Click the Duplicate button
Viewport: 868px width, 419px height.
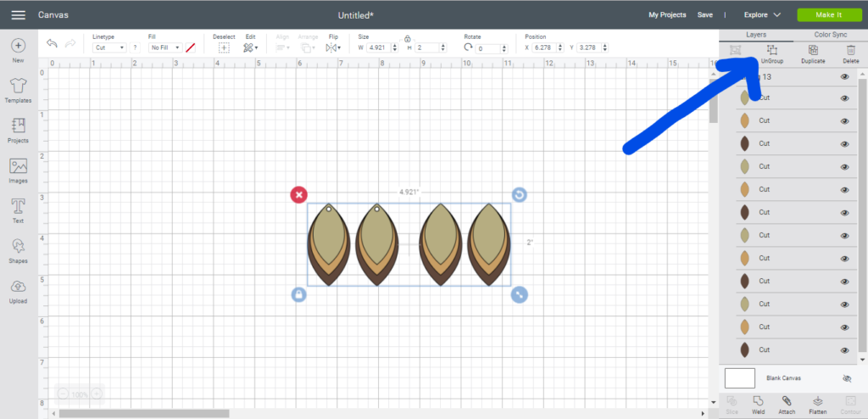pos(813,54)
